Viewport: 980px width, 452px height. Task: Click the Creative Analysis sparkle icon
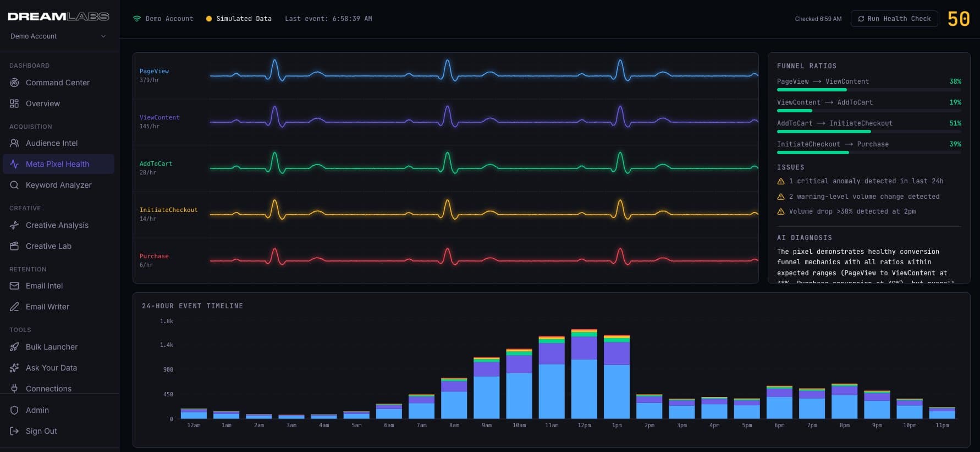coord(14,225)
